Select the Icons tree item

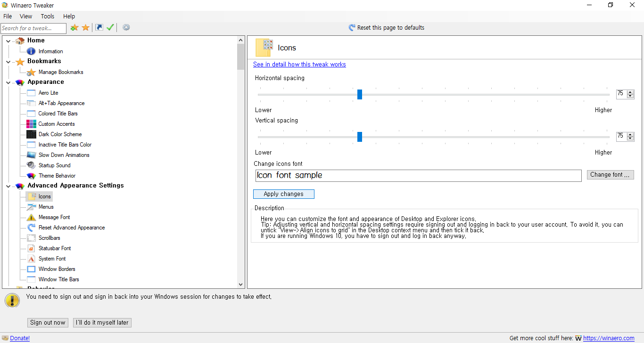pos(45,196)
